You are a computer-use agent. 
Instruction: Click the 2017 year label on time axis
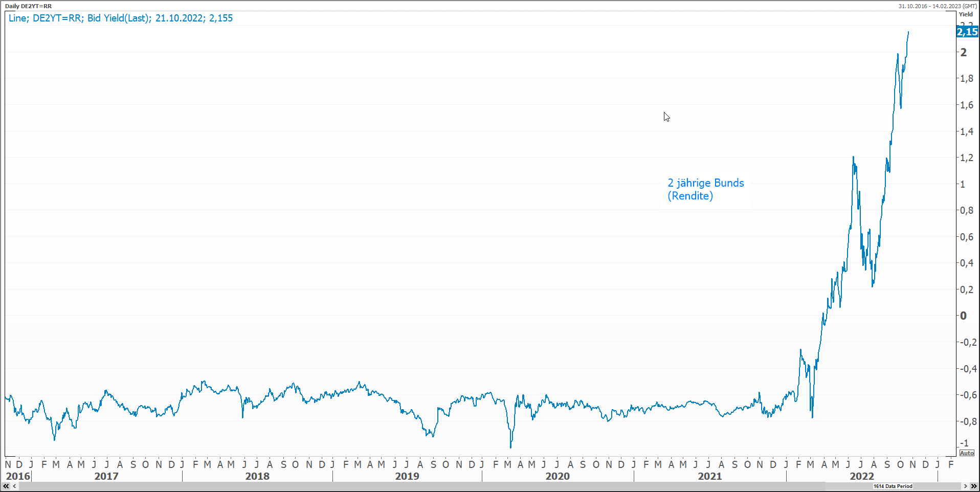pos(106,476)
